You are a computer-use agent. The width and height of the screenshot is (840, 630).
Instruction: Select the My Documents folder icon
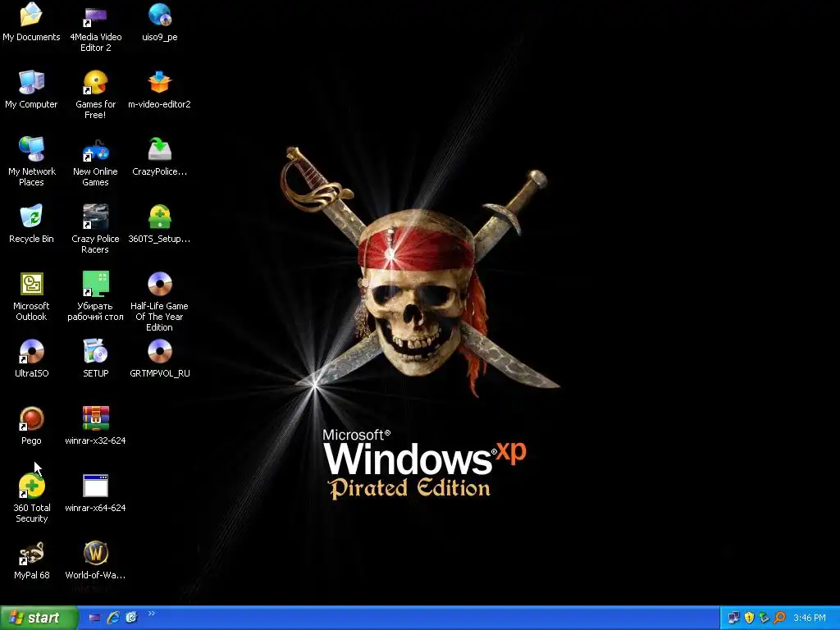point(31,15)
